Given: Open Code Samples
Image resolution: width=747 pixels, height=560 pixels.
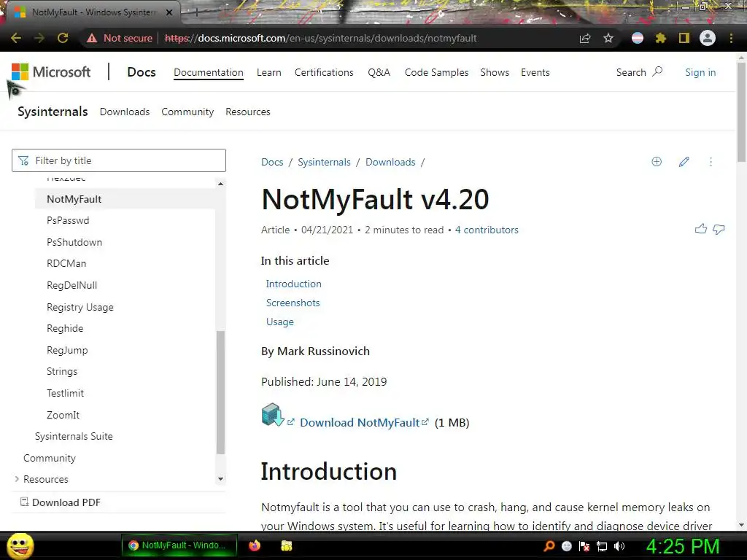Looking at the screenshot, I should click(436, 72).
